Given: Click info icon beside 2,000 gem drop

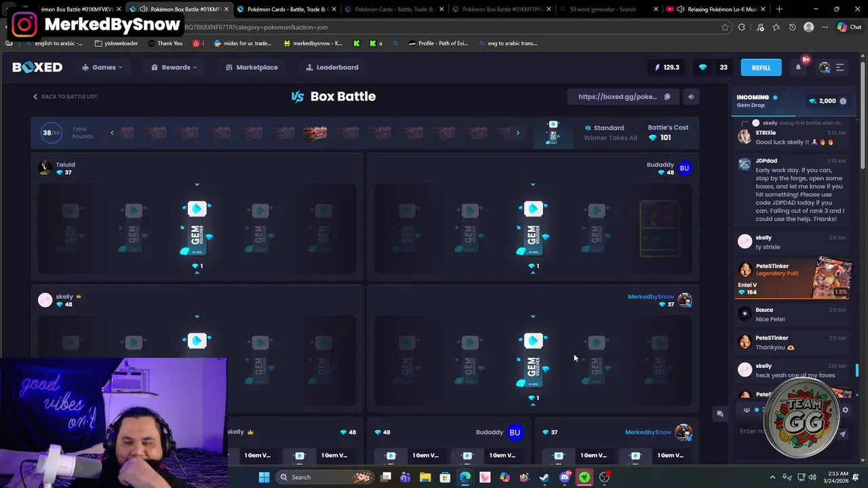Looking at the screenshot, I should point(843,101).
